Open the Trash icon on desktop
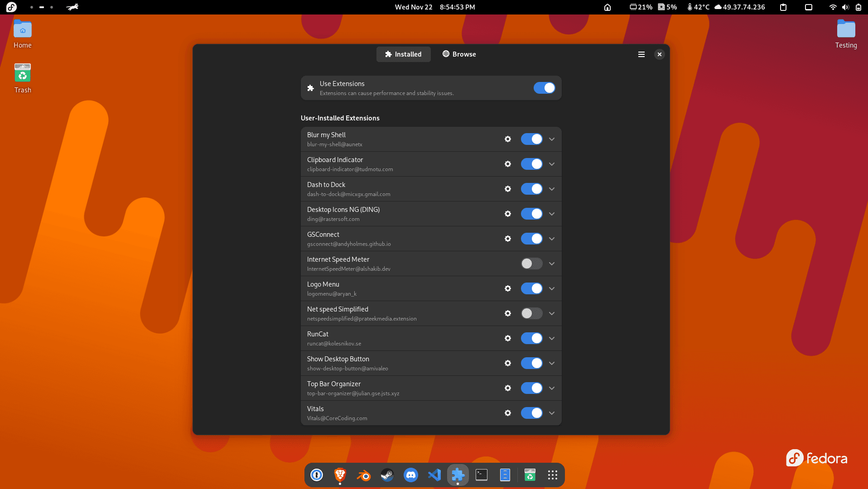Image resolution: width=868 pixels, height=489 pixels. coord(23,78)
